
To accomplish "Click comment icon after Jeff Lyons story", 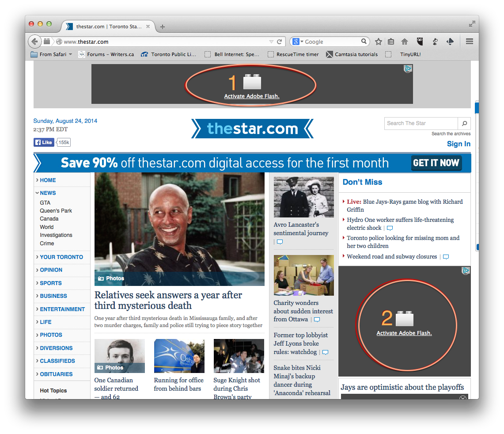I will 325,352.
